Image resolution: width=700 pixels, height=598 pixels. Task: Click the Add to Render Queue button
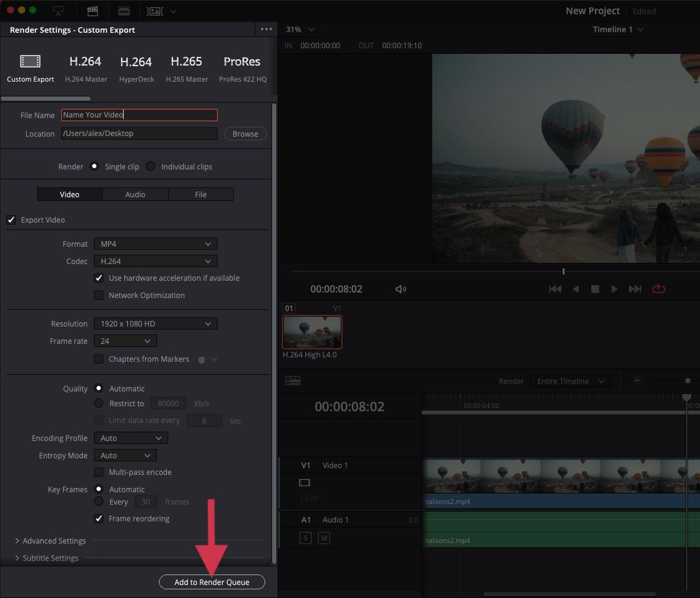[x=211, y=582]
